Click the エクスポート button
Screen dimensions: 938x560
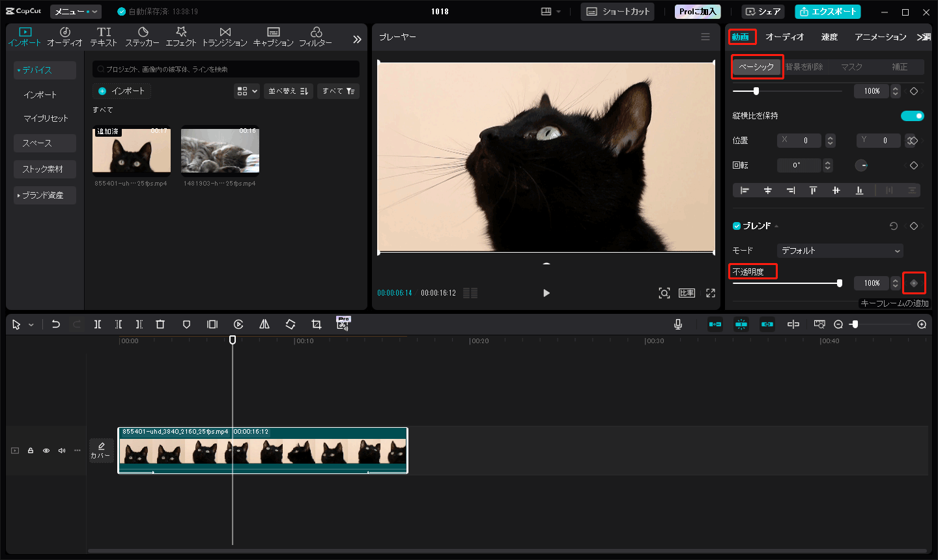click(x=827, y=12)
